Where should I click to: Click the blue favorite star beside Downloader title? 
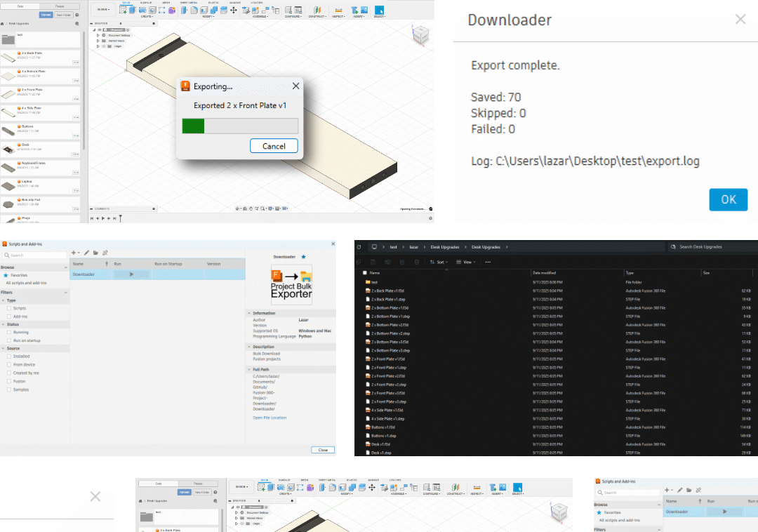(x=303, y=257)
